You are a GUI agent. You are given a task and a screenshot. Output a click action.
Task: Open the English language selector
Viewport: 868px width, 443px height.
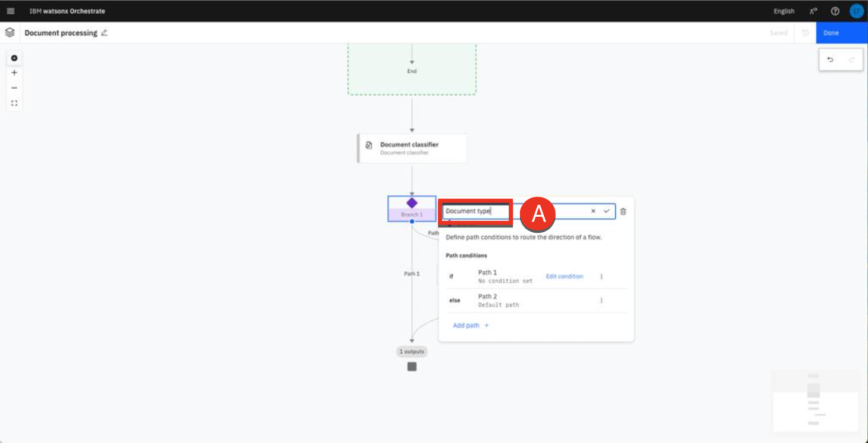pos(784,11)
